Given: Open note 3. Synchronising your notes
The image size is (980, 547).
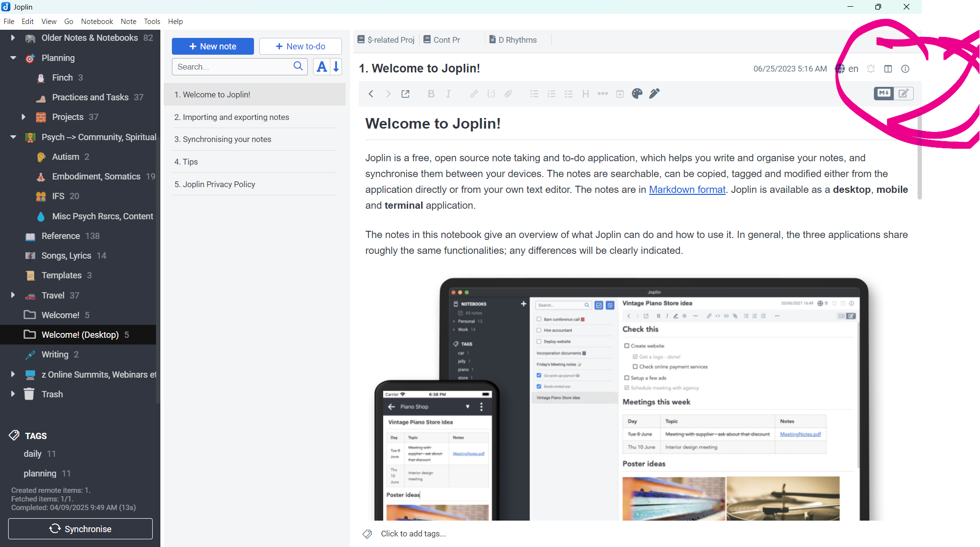Looking at the screenshot, I should [x=254, y=139].
